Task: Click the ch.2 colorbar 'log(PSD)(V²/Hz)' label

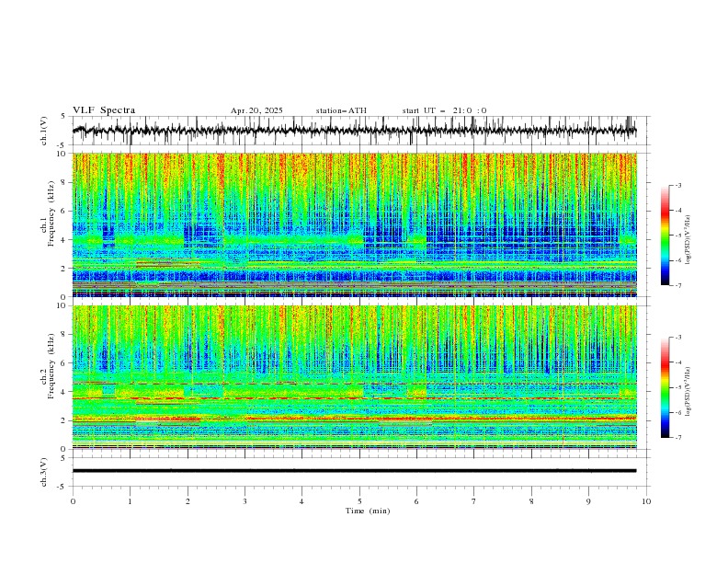Action: [688, 392]
